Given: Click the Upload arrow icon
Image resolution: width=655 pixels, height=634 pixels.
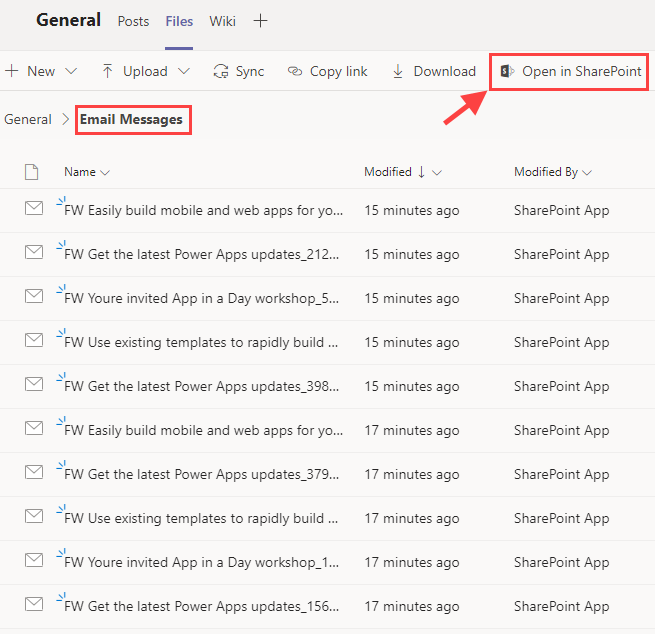Looking at the screenshot, I should (107, 71).
